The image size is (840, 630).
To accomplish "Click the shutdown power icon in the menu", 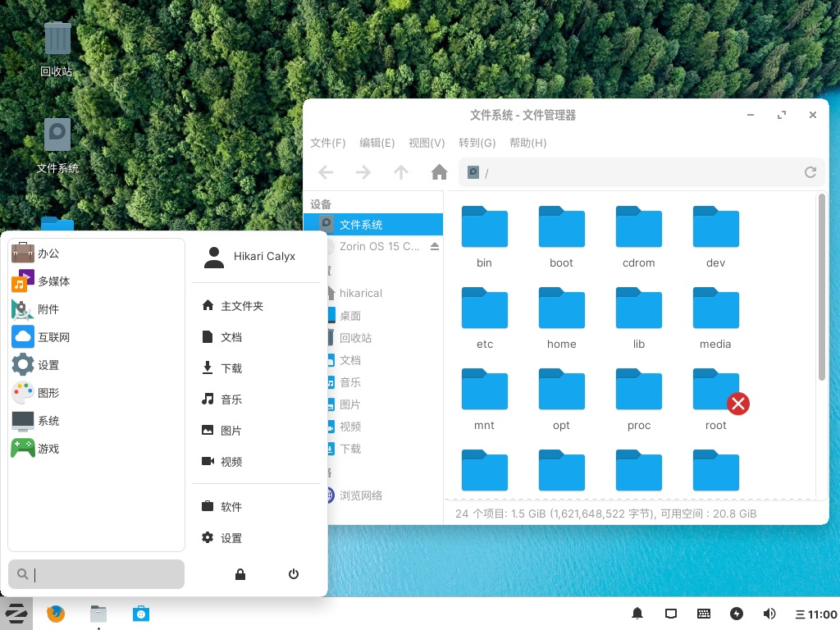I will pos(293,574).
